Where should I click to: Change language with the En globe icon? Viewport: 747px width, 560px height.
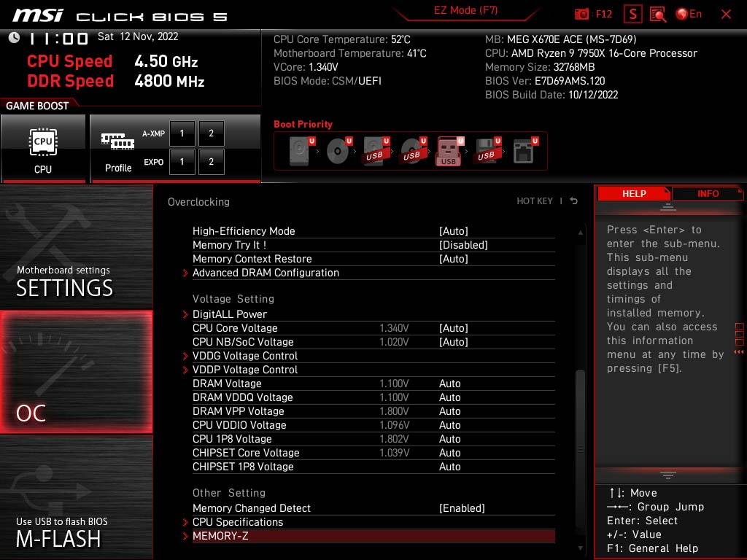coord(689,15)
